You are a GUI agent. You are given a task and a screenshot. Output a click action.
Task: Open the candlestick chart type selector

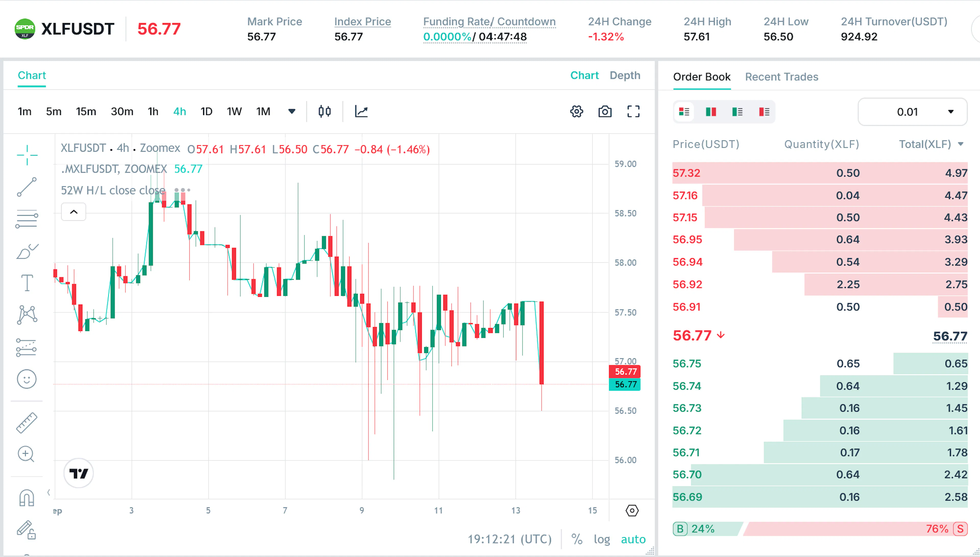point(325,111)
